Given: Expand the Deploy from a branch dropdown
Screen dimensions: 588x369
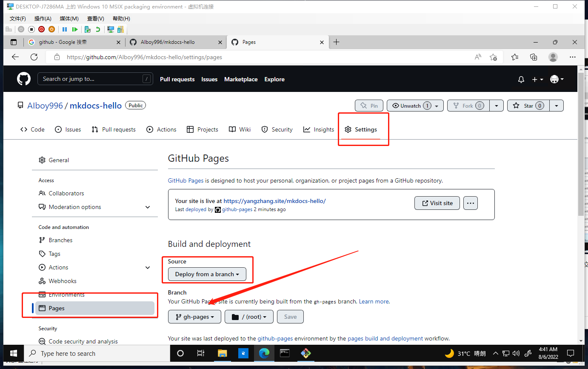Looking at the screenshot, I should (x=207, y=274).
